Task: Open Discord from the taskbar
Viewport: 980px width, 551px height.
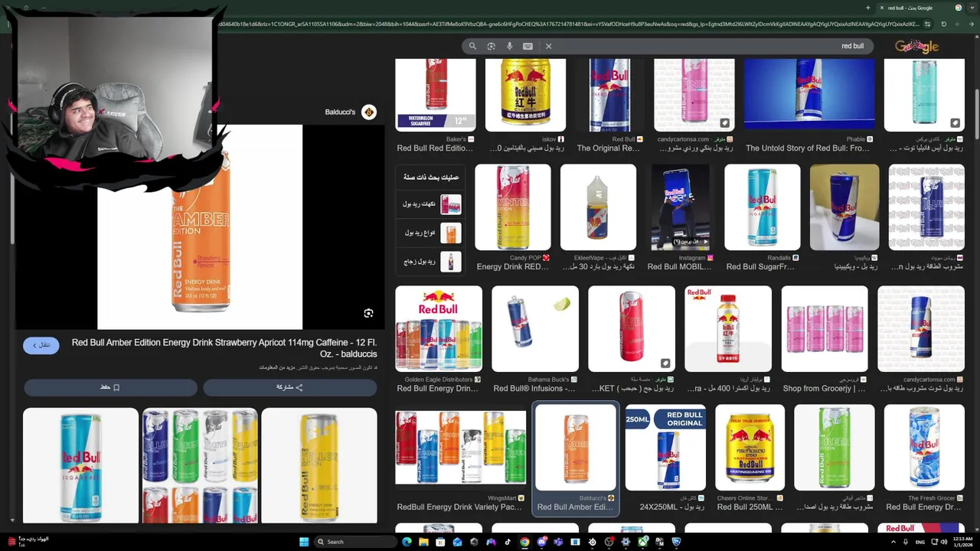Action: (541, 542)
